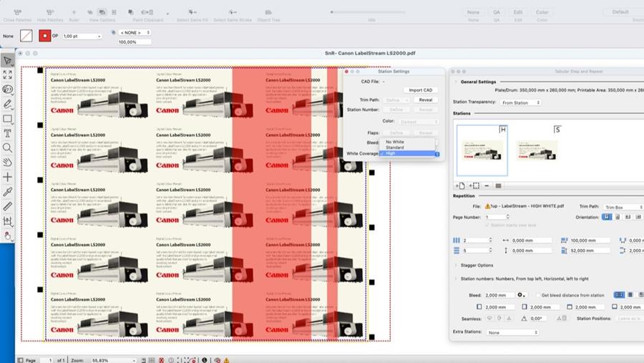Choose High in White Coverage menu
644x363 pixels.
(x=406, y=153)
